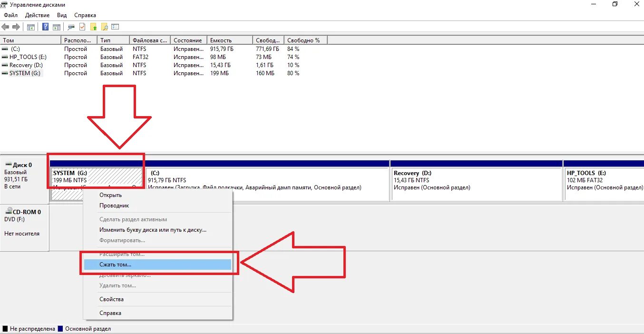The width and height of the screenshot is (644, 334).
Task: Click the Back arrow toolbar icon
Action: click(6, 27)
